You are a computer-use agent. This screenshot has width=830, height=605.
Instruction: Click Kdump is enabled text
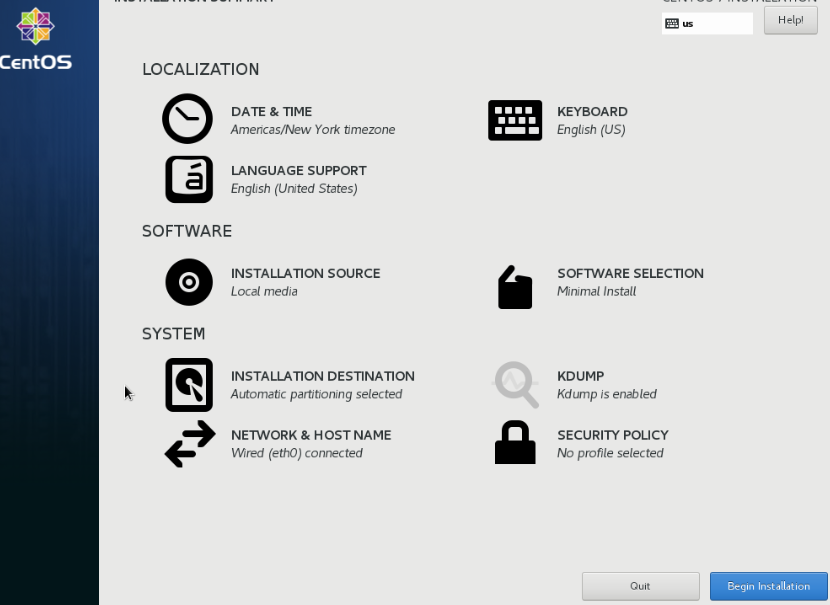607,394
